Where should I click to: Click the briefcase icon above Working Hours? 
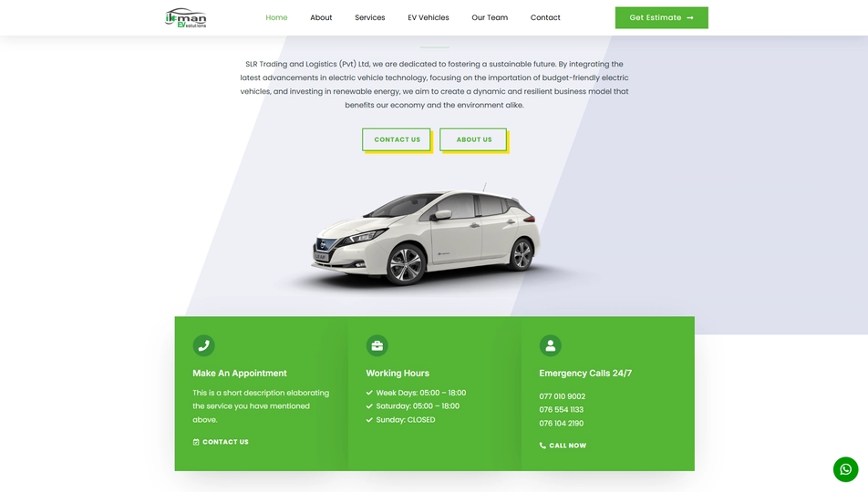(377, 345)
